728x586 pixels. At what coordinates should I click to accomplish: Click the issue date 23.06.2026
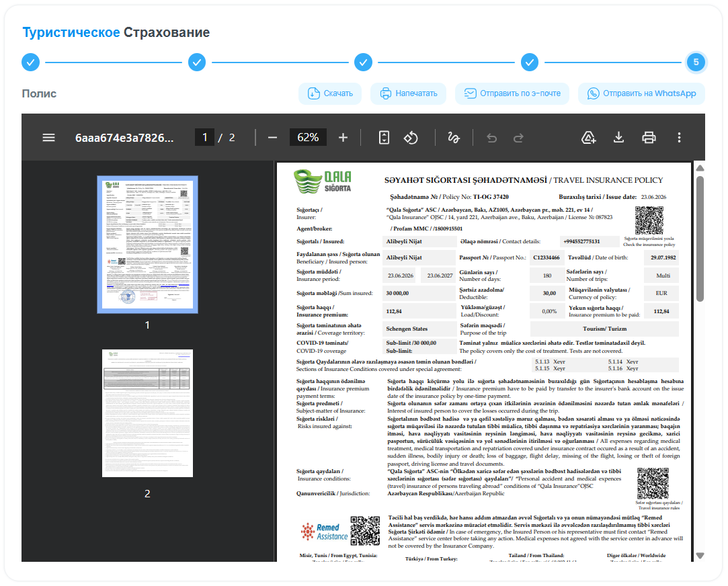tap(653, 197)
